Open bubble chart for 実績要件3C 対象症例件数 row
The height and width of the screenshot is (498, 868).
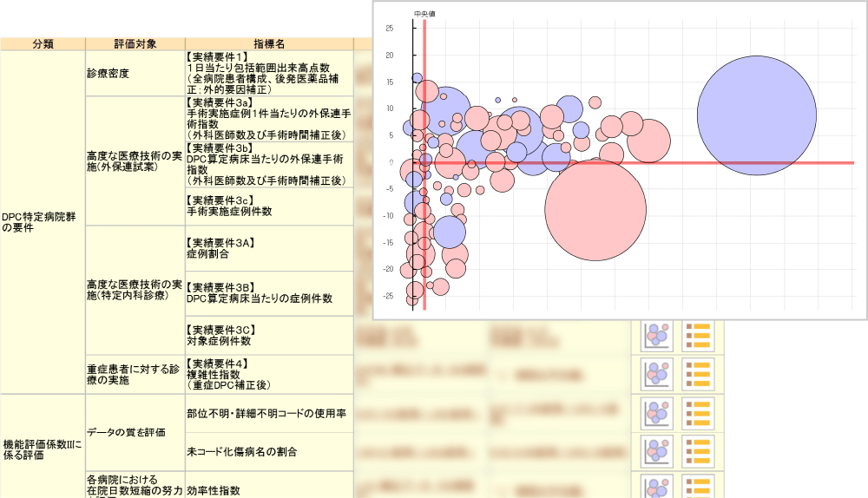point(657,335)
